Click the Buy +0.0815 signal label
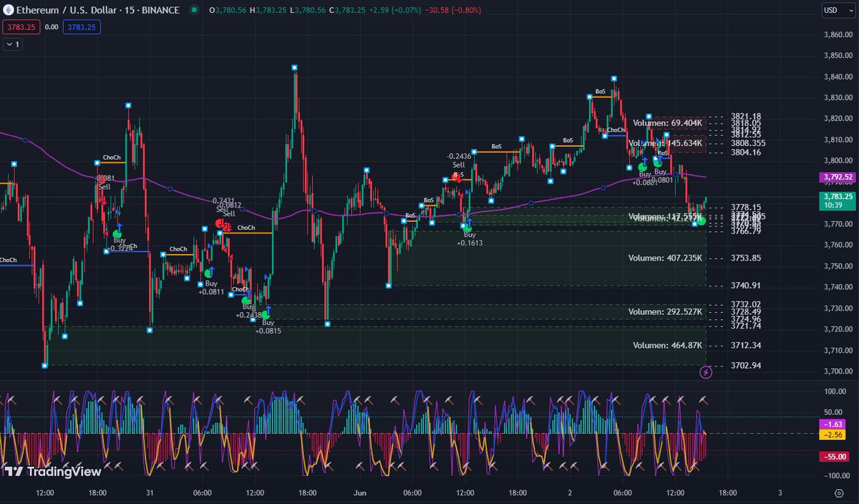 pyautogui.click(x=268, y=326)
